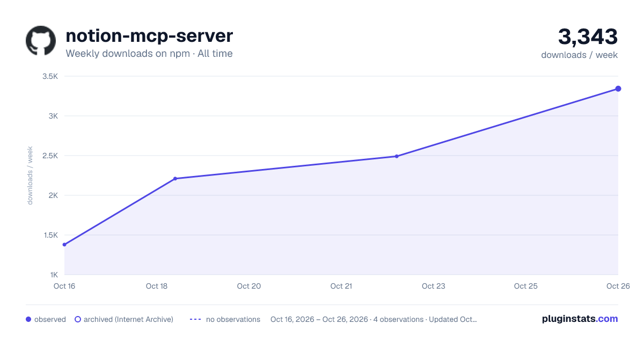Click the GitHub logo icon
Image resolution: width=644 pixels, height=338 pixels.
tap(41, 41)
